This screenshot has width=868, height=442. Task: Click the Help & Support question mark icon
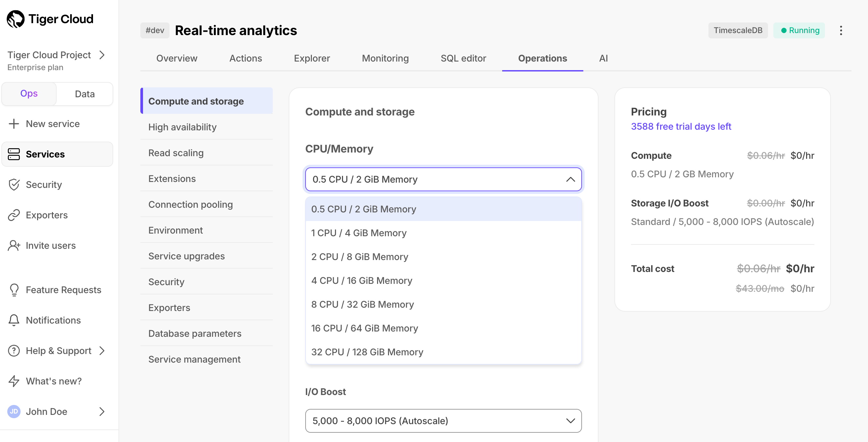(x=14, y=351)
